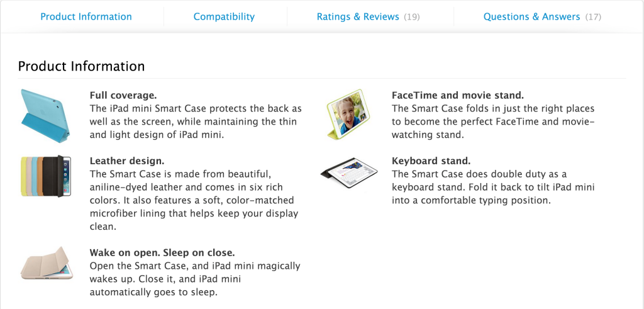This screenshot has width=644, height=309.
Task: Click the large "Product Information" section title
Action: tap(81, 66)
